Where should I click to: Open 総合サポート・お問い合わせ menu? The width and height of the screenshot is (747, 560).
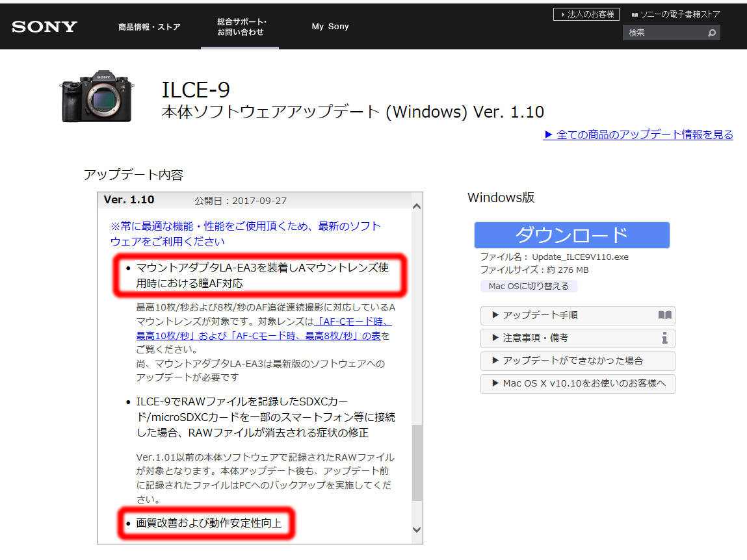(x=241, y=27)
